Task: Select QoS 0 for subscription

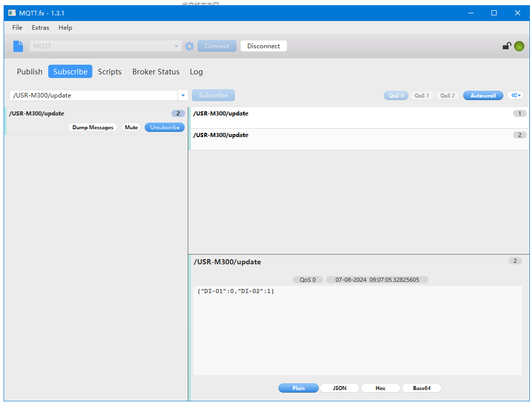Action: pos(396,95)
